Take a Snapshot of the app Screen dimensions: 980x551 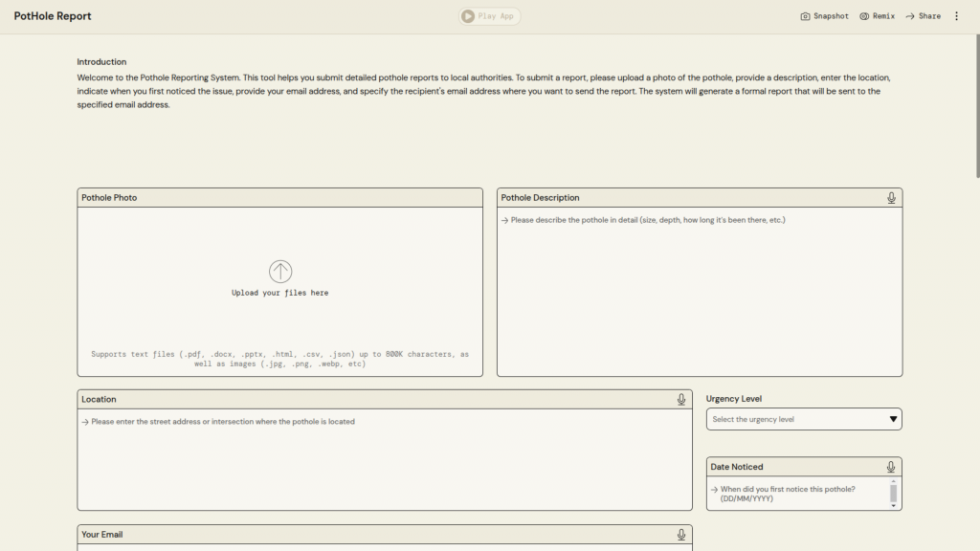[824, 16]
